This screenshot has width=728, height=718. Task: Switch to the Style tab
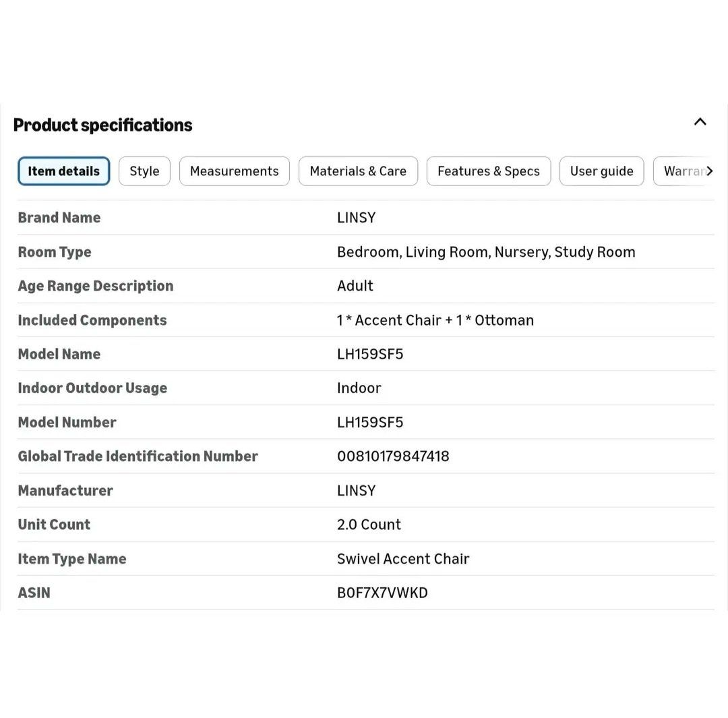pos(144,171)
